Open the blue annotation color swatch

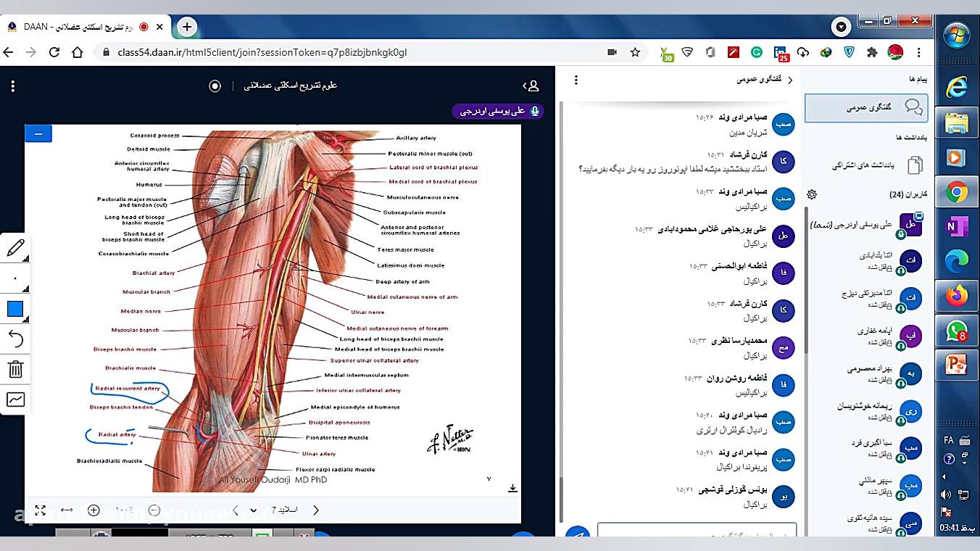(x=16, y=310)
